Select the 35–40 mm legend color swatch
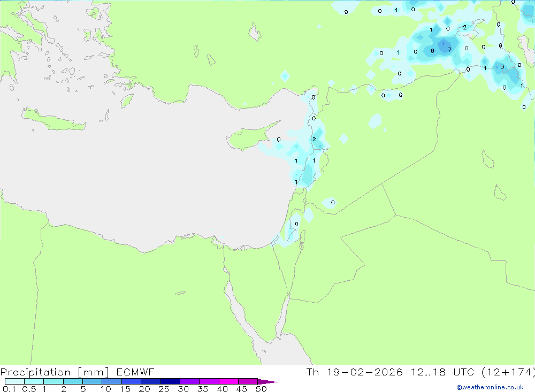535x392 pixels. point(209,381)
